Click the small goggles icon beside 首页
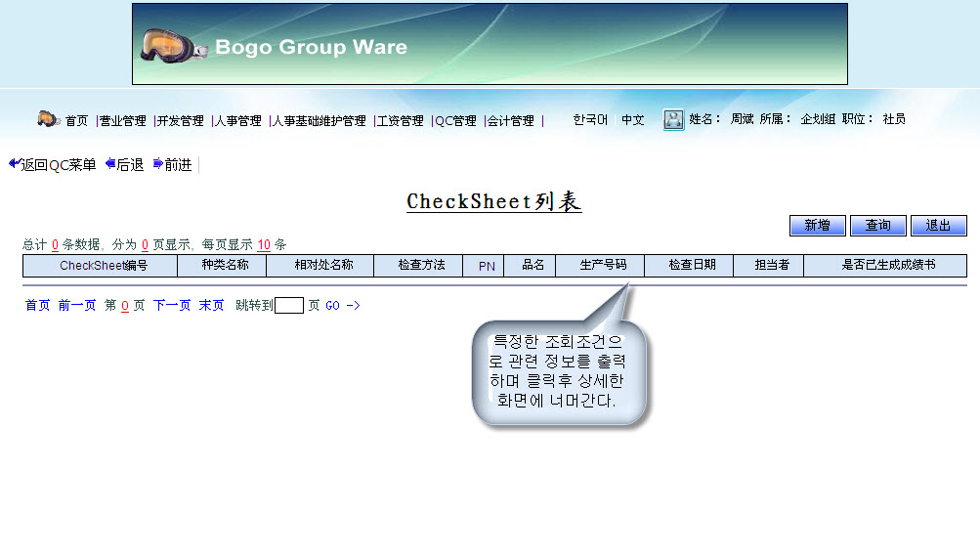The width and height of the screenshot is (980, 557). point(48,118)
